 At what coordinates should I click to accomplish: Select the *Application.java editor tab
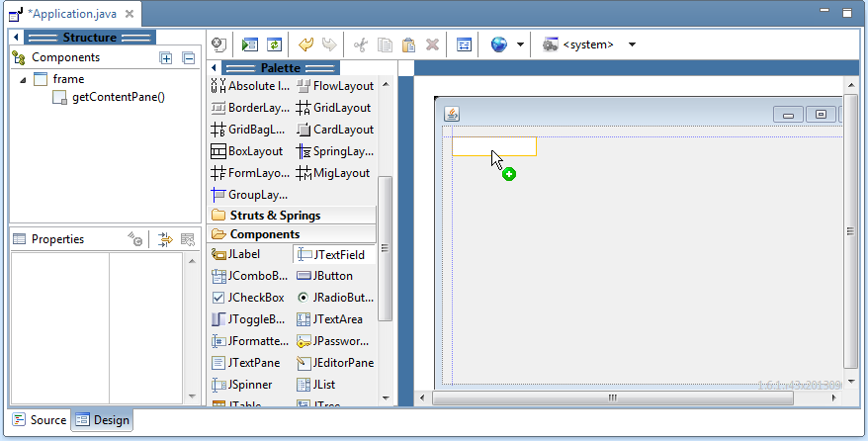[x=72, y=15]
